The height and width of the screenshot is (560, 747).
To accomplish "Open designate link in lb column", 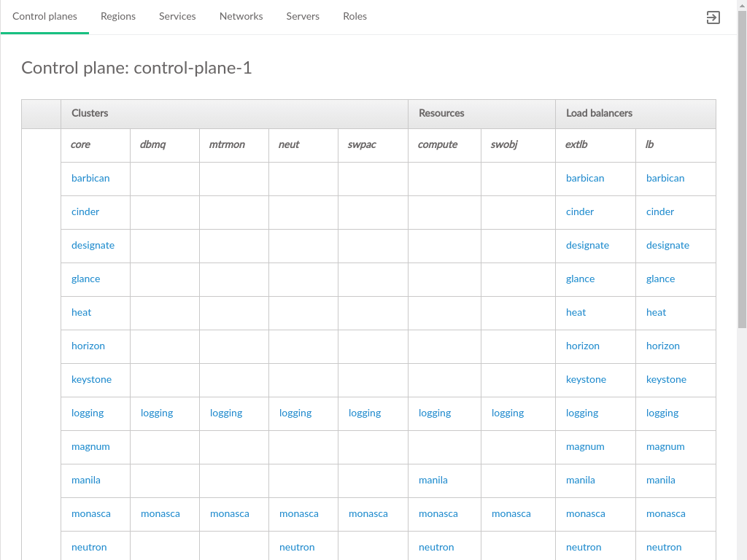I will 667,245.
